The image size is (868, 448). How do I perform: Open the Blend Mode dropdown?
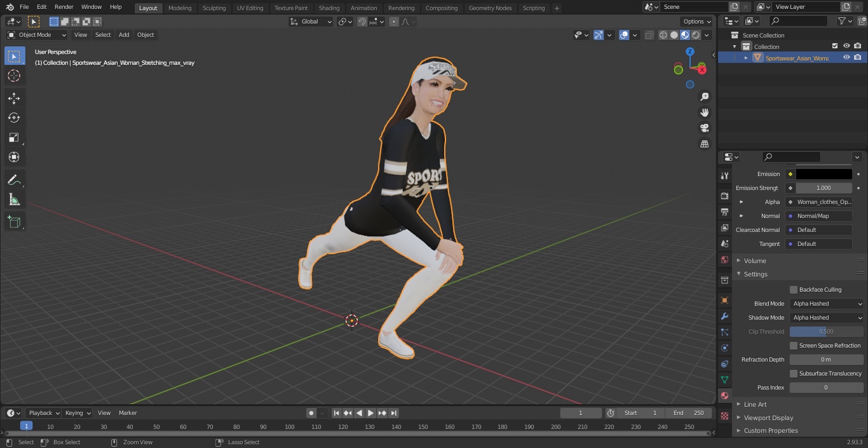827,304
